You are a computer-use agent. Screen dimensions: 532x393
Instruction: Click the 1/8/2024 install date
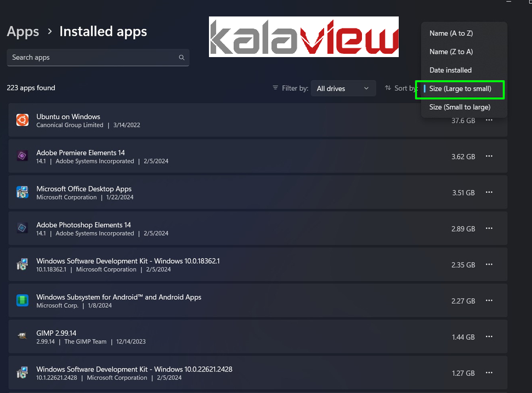(100, 305)
